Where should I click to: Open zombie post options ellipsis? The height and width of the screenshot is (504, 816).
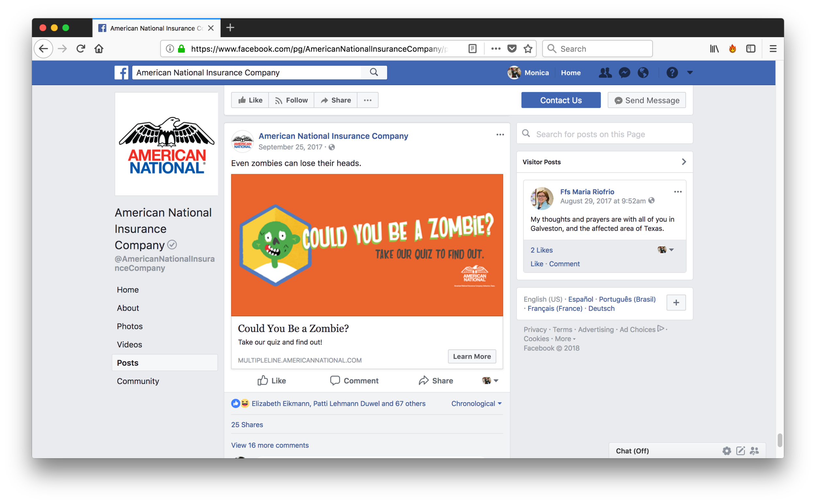click(500, 135)
